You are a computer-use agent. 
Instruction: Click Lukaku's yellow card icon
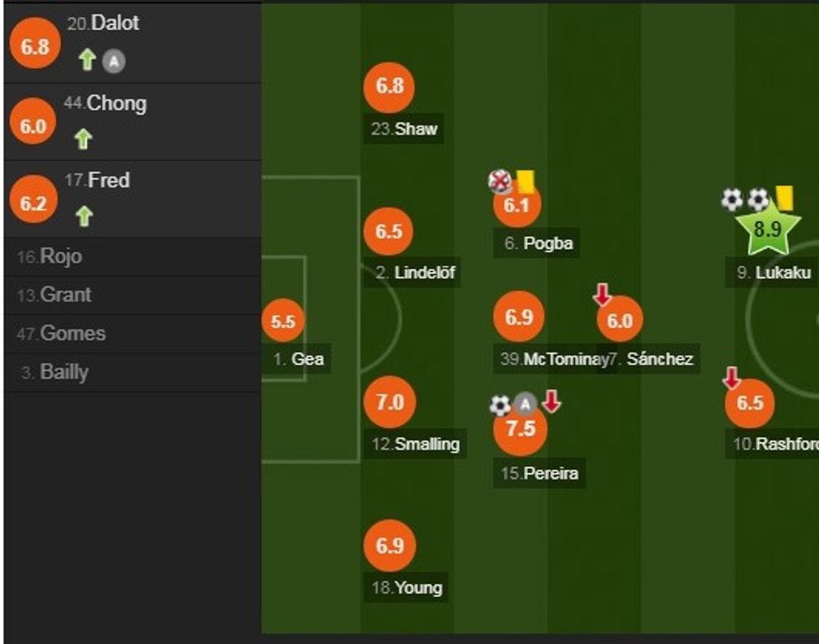784,198
